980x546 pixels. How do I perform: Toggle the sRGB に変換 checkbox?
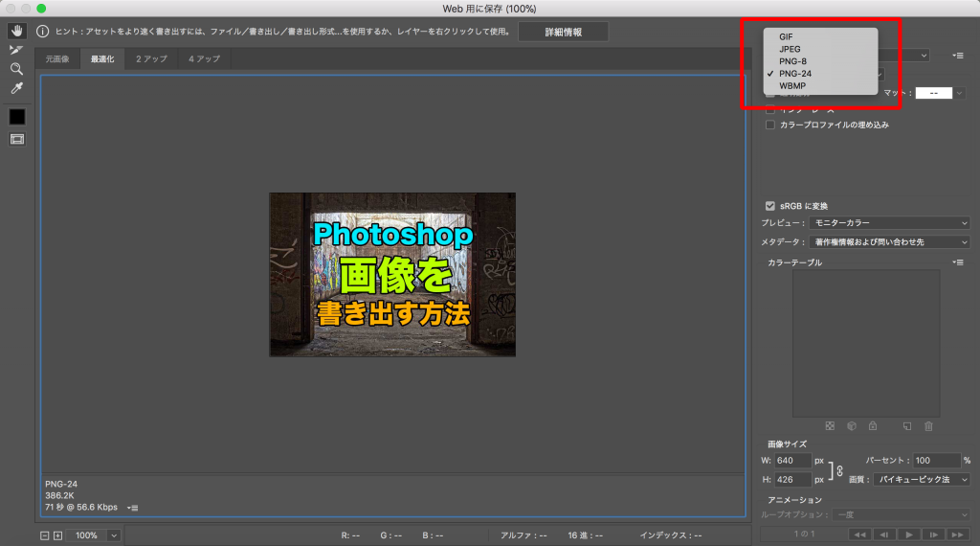(x=770, y=206)
